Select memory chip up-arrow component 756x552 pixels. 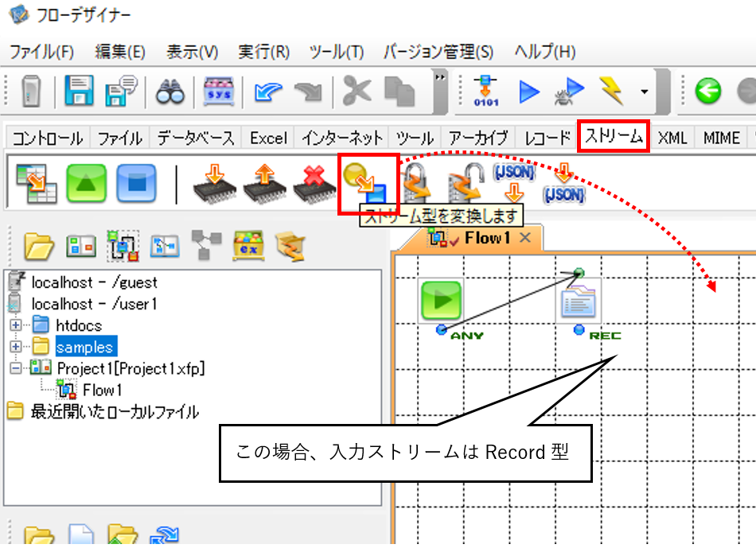click(265, 184)
